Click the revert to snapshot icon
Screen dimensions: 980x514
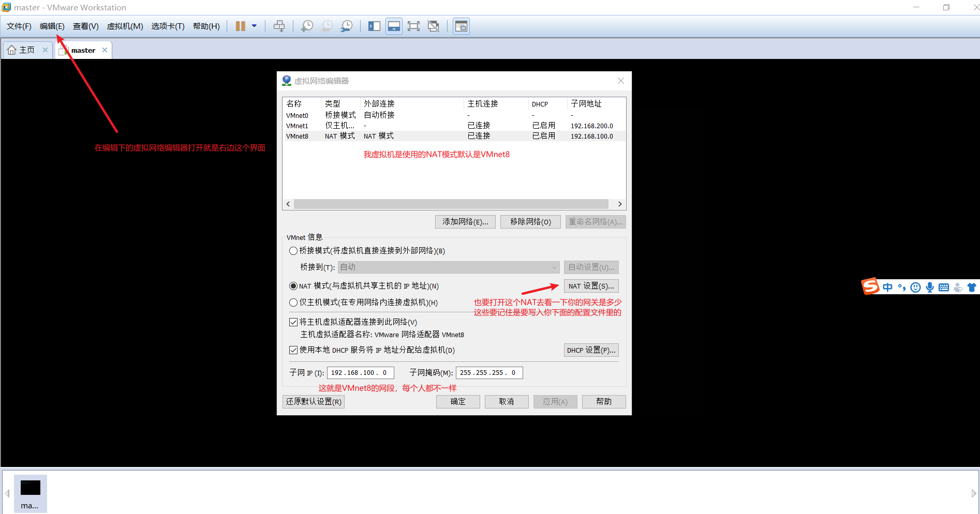tap(327, 26)
